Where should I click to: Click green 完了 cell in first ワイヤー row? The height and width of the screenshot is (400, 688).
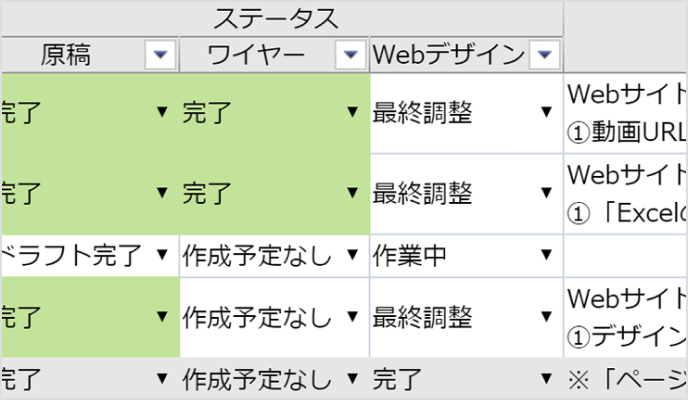[260, 113]
